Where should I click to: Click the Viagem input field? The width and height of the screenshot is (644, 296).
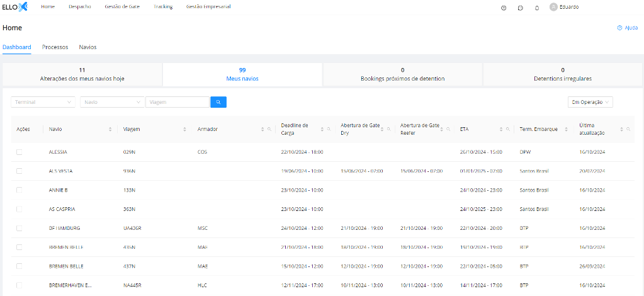[177, 102]
